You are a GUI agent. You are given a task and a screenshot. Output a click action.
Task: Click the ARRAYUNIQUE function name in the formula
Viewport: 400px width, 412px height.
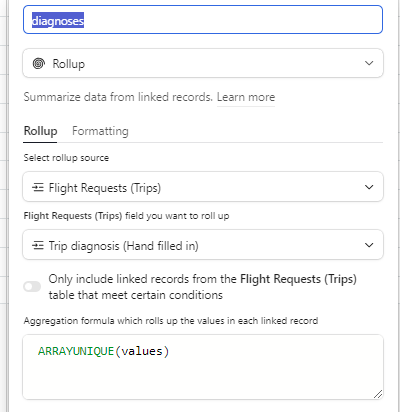tap(76, 351)
